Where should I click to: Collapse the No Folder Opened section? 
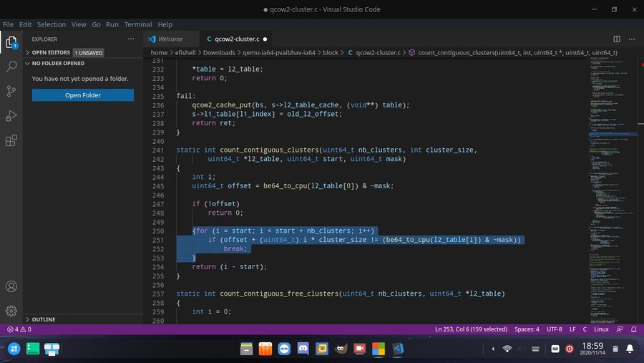click(57, 63)
